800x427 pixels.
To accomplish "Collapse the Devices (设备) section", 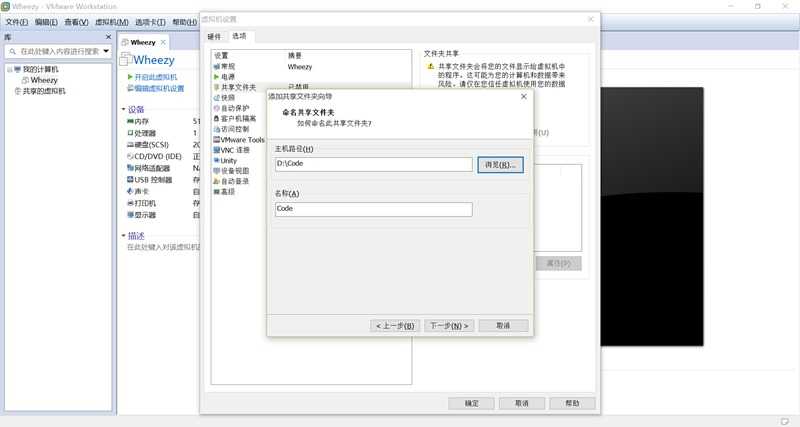I will tap(123, 109).
